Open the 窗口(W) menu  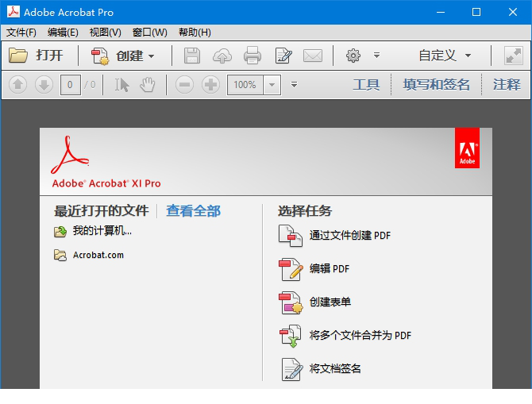click(x=149, y=33)
